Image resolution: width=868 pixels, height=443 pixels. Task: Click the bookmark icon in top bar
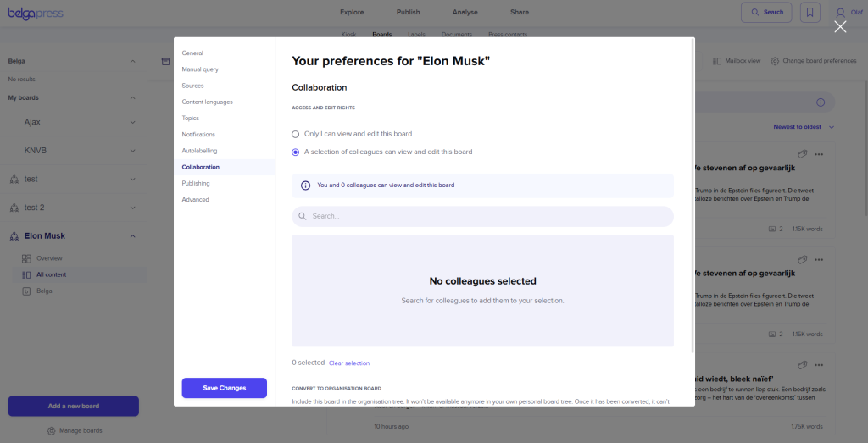(x=810, y=13)
